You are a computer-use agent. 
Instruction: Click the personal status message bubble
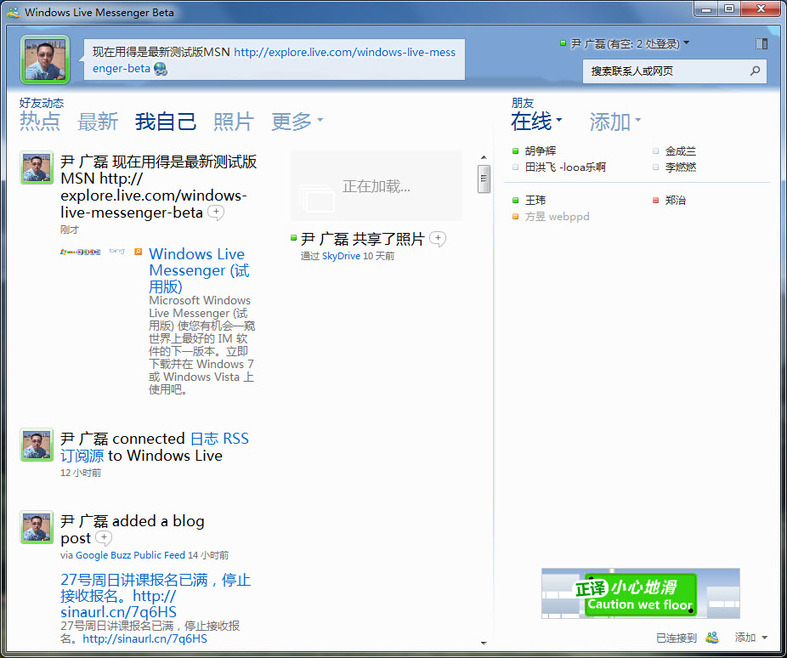coord(274,60)
